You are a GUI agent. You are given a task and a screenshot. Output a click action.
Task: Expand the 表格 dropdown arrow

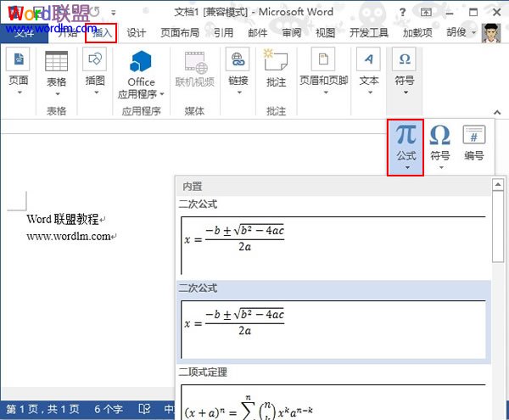58,94
